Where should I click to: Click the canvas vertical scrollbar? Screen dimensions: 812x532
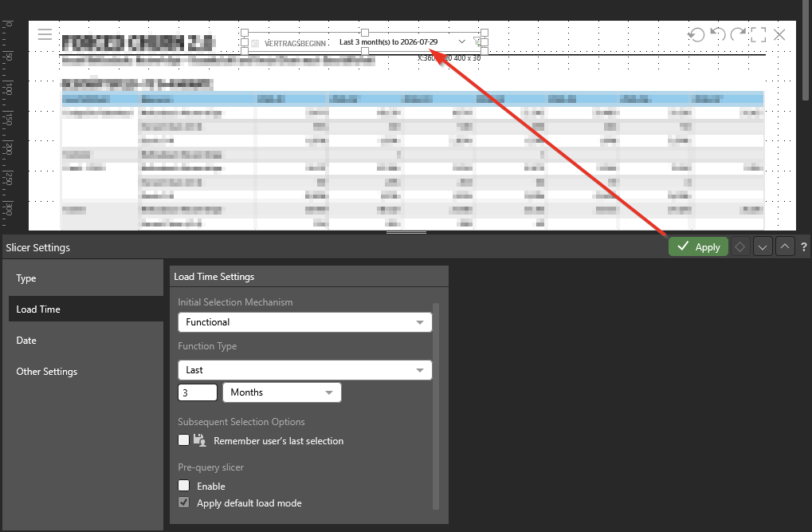[806, 50]
